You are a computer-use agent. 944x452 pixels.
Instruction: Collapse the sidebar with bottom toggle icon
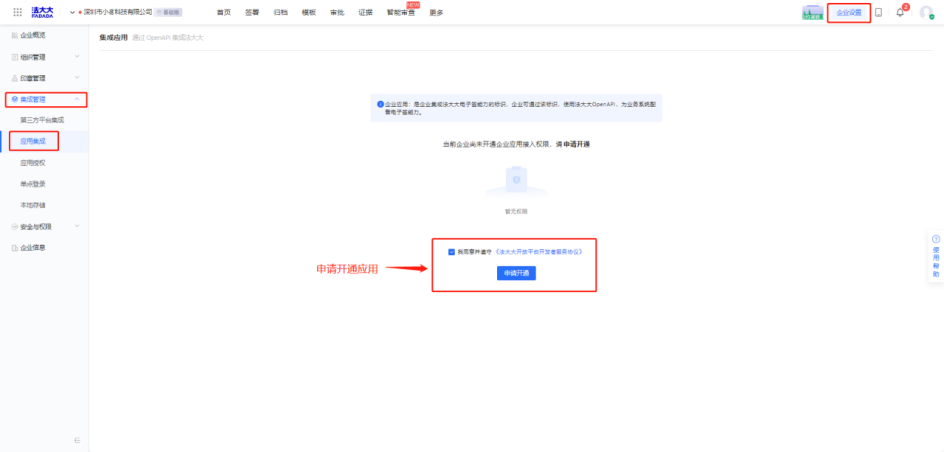[x=77, y=441]
